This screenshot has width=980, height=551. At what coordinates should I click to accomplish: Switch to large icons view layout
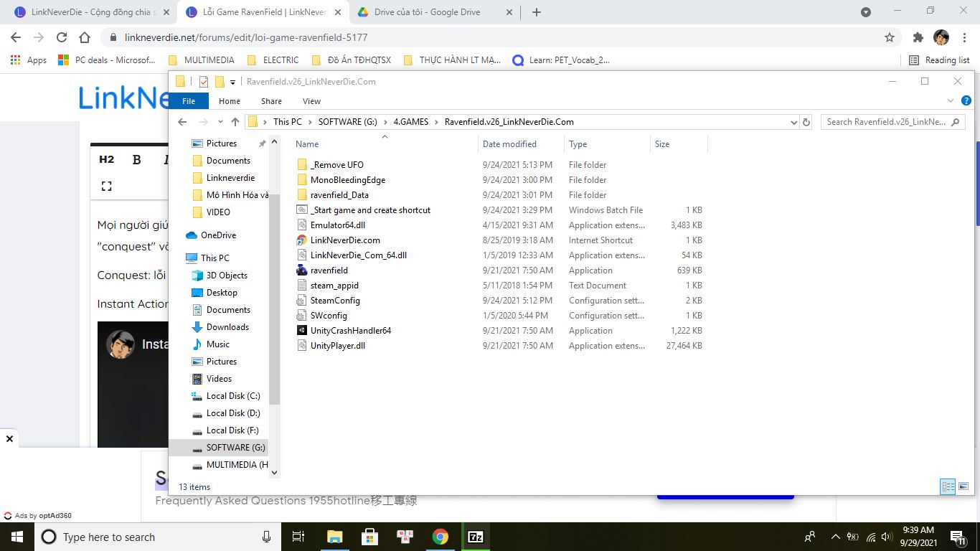click(x=963, y=486)
